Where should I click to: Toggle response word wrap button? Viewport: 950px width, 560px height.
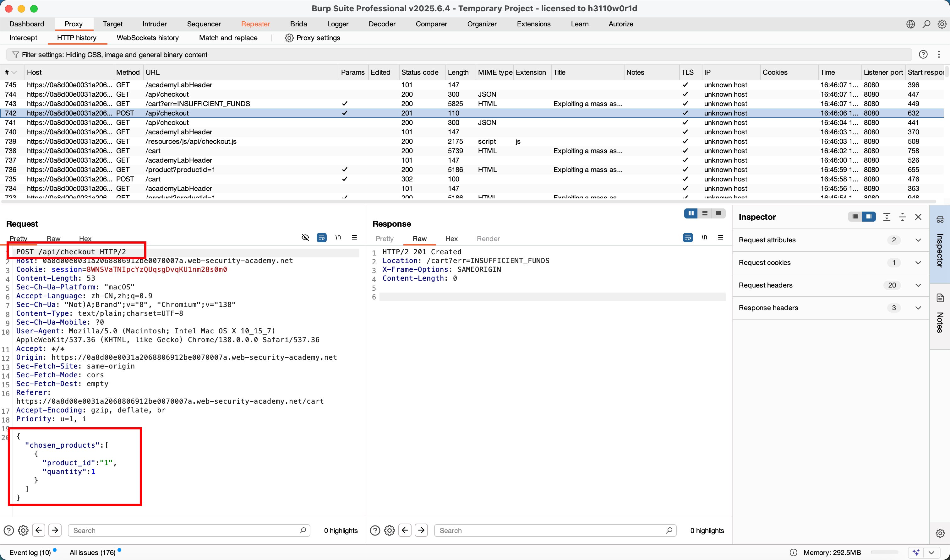(688, 237)
